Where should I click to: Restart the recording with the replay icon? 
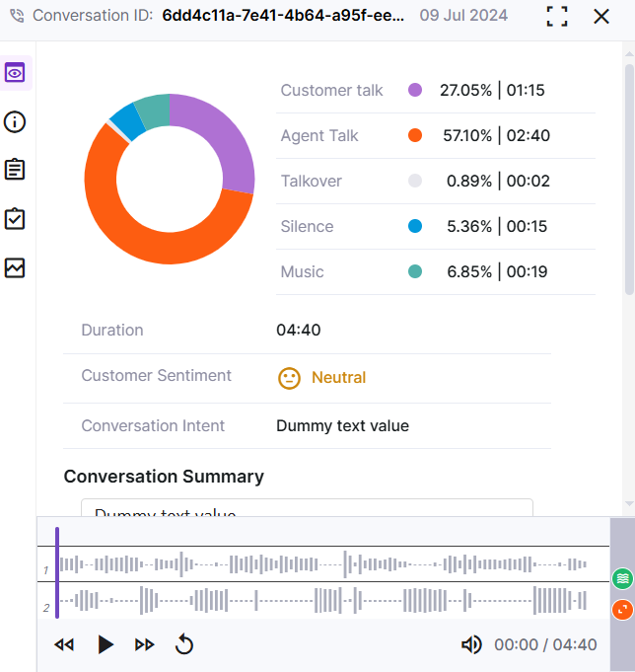184,644
